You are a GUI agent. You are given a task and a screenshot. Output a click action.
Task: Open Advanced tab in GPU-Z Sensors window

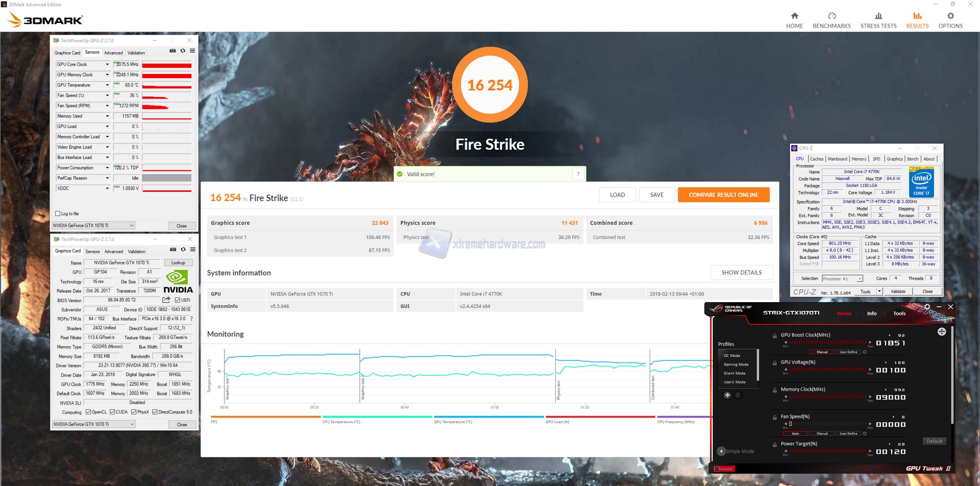(x=113, y=53)
